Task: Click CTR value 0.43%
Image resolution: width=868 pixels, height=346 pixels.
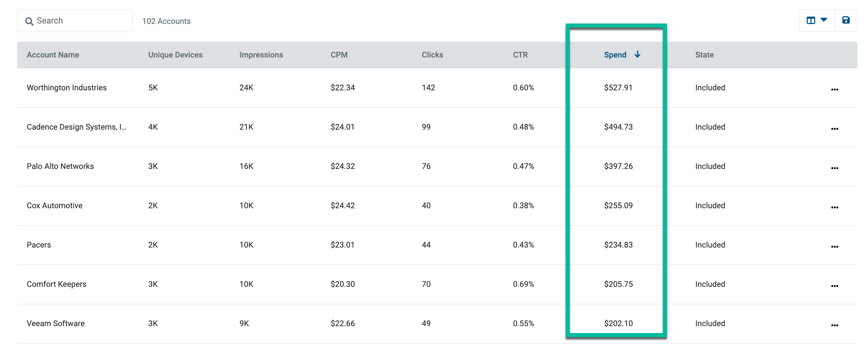Action: pos(524,245)
